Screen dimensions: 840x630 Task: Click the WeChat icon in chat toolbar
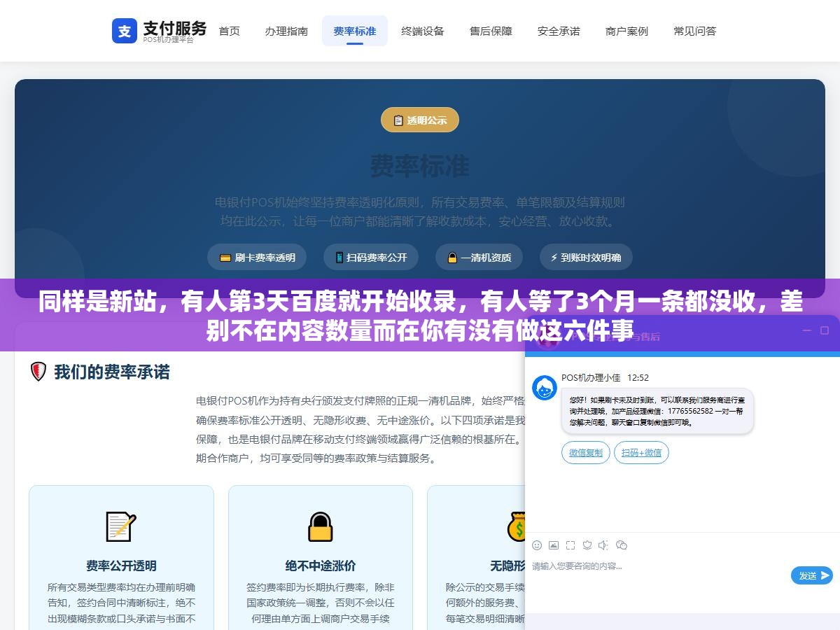tap(622, 545)
